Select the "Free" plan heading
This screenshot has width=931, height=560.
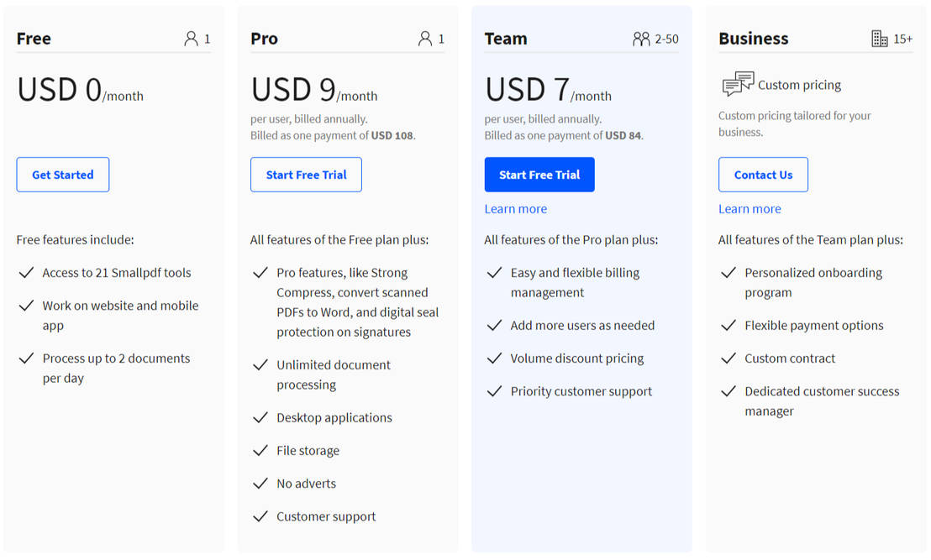(33, 39)
